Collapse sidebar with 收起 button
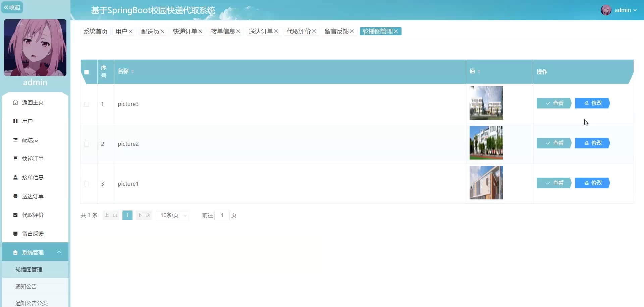Screen dimensions: 644x307 point(12,7)
